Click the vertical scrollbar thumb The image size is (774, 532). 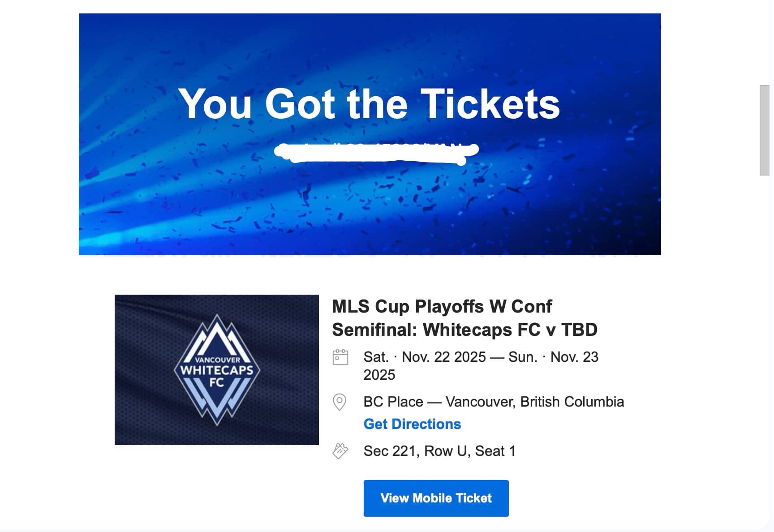tap(764, 130)
